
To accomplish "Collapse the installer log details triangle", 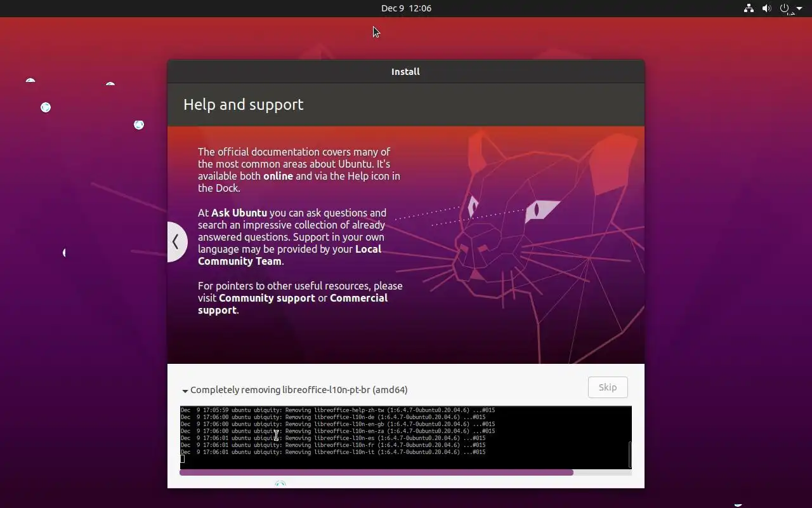I will coord(185,391).
